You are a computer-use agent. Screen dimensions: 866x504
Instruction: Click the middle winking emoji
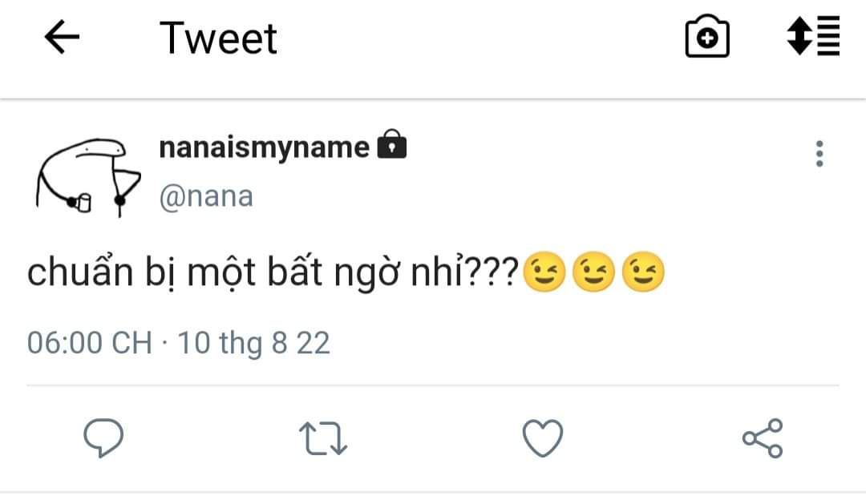click(593, 272)
